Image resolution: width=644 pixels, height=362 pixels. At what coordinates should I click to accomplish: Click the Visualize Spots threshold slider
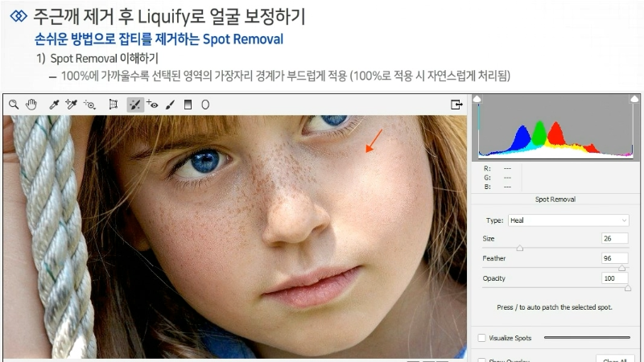point(587,337)
